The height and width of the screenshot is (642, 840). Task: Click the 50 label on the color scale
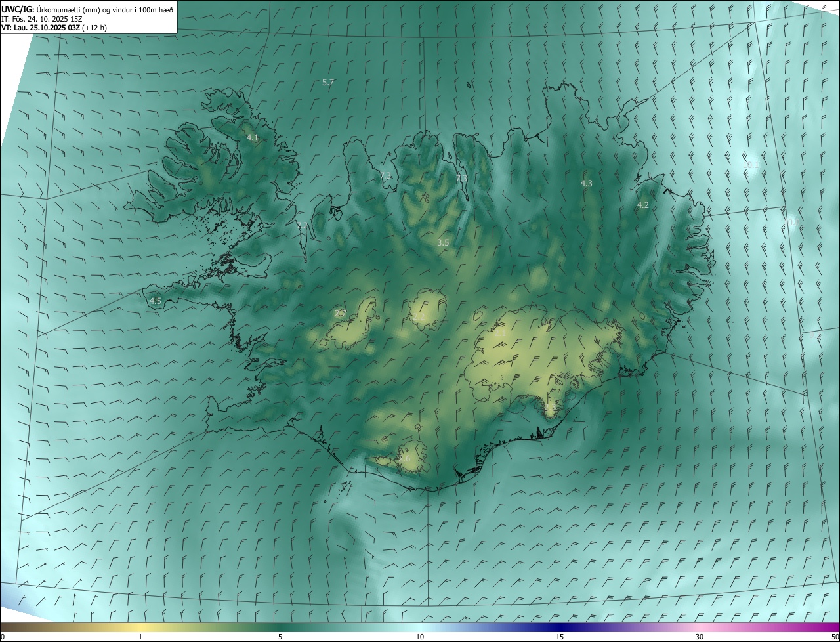835,637
